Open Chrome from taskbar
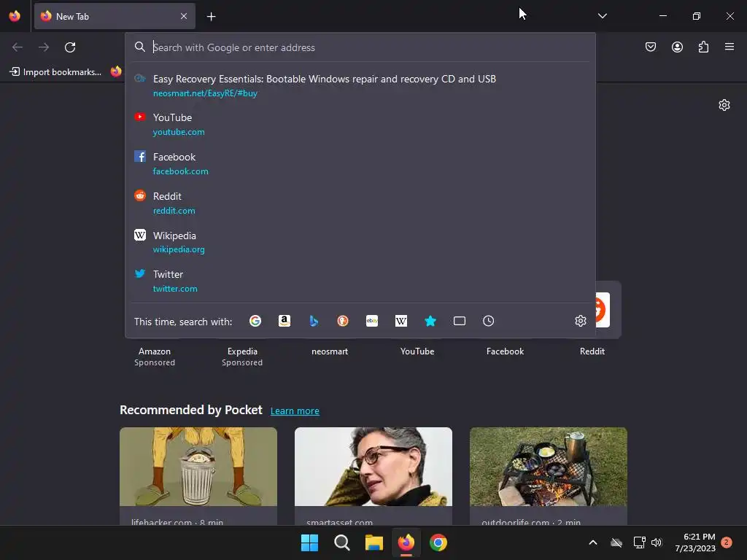 (x=438, y=542)
